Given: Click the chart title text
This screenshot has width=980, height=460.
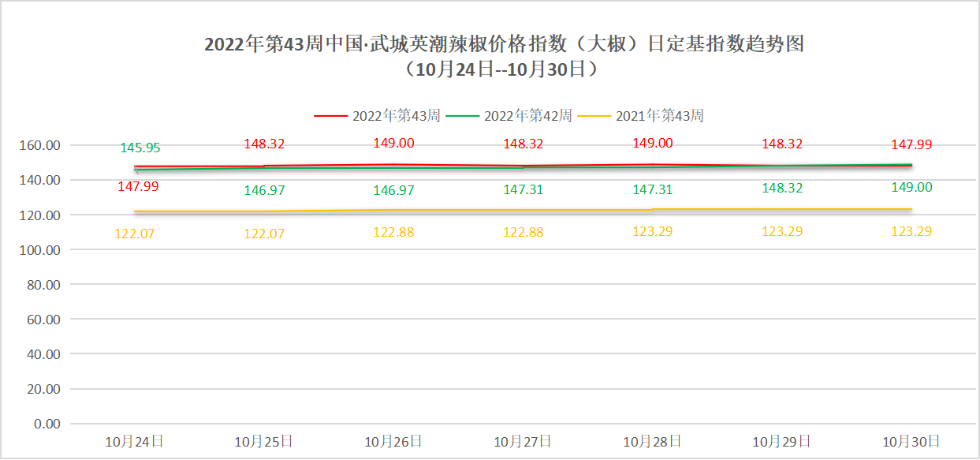Looking at the screenshot, I should point(504,44).
